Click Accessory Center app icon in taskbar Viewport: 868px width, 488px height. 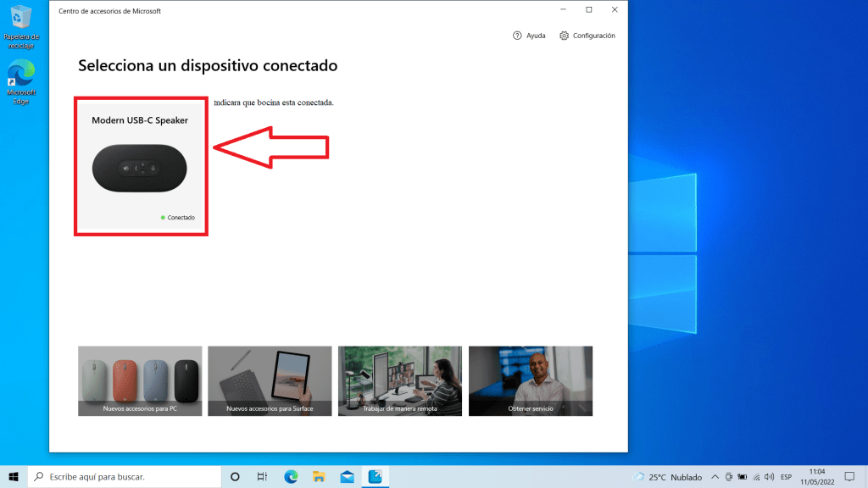(376, 476)
